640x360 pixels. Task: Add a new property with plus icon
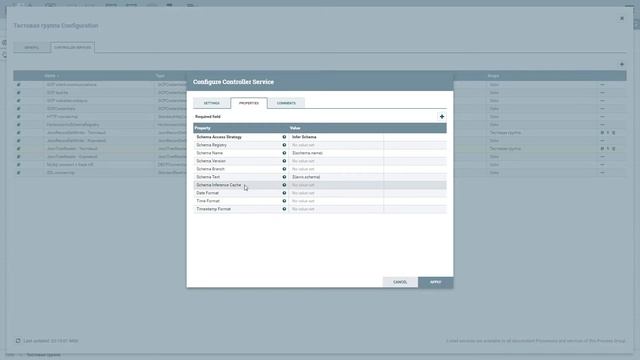click(442, 117)
